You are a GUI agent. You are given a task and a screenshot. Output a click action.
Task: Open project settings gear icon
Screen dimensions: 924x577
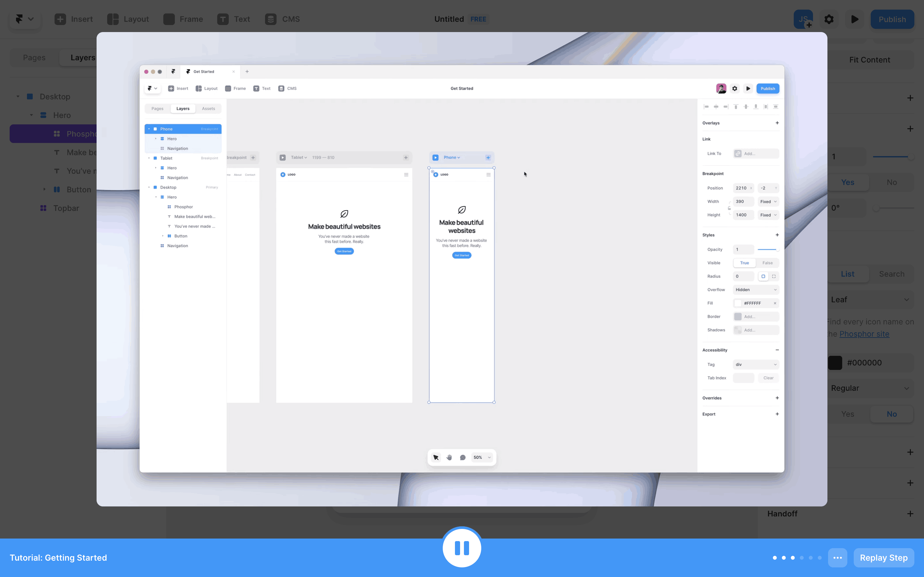coord(828,19)
